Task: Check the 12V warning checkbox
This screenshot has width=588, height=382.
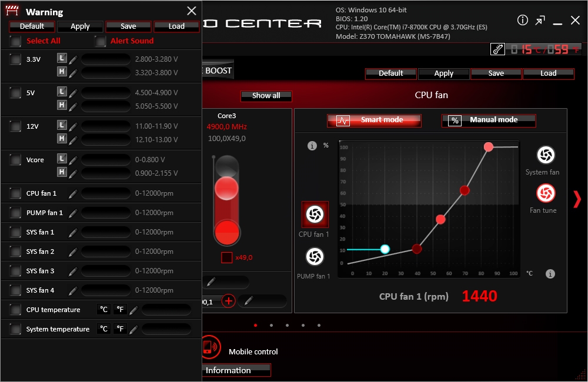Action: (x=15, y=126)
